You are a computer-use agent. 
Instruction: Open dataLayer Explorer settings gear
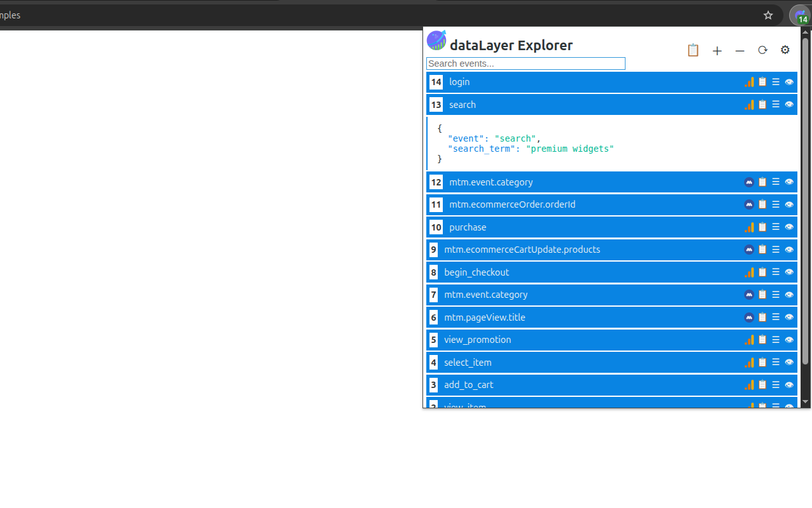785,50
